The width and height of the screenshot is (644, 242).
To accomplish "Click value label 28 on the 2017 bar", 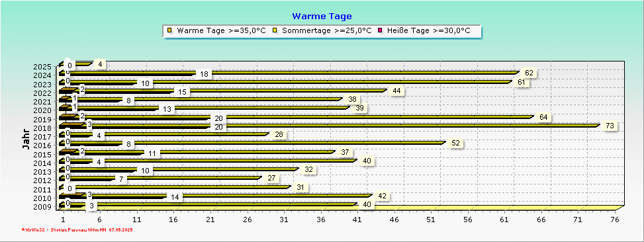I will tap(279, 134).
